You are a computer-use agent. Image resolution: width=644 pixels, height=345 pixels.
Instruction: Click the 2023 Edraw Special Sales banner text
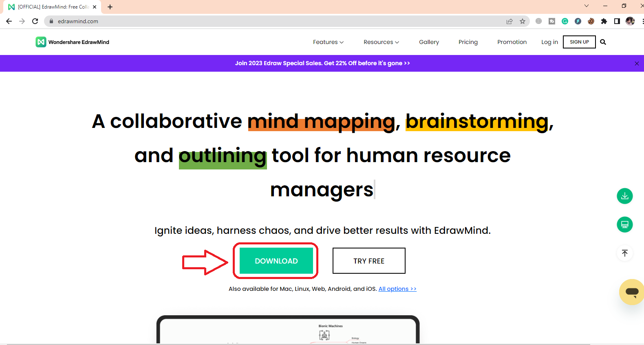[x=322, y=63]
